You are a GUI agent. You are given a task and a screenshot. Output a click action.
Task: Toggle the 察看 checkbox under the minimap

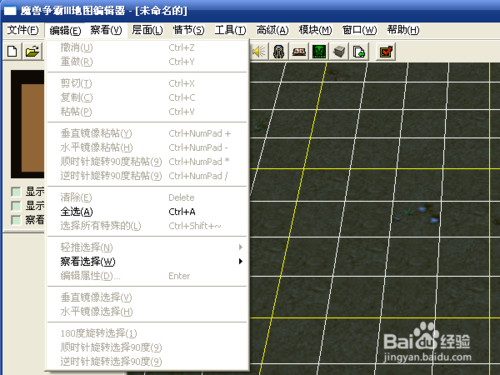tap(16, 220)
